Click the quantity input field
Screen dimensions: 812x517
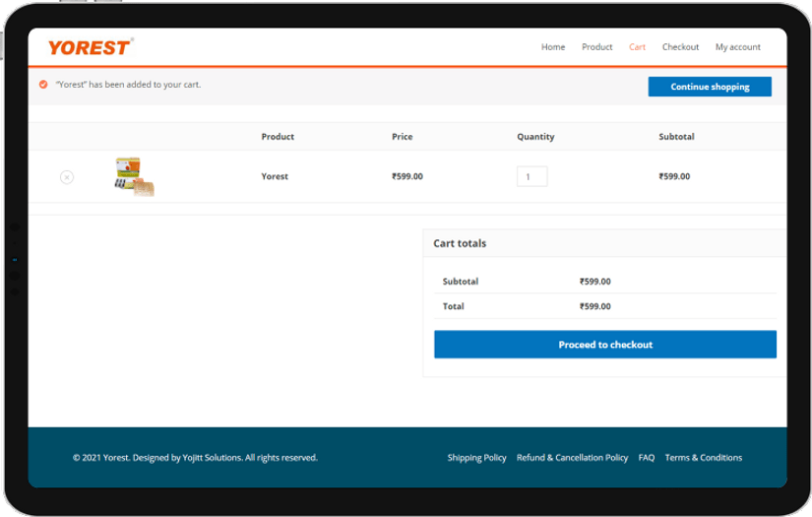[531, 176]
